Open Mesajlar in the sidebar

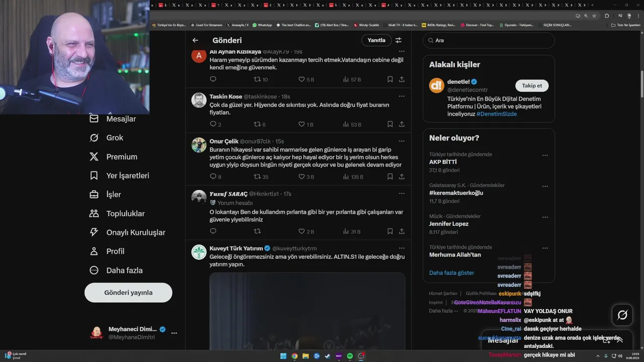pos(113,119)
